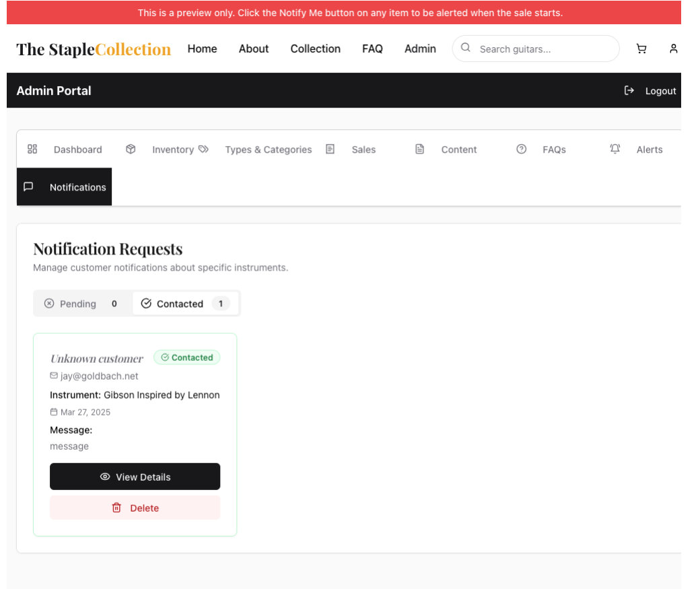The width and height of the screenshot is (700, 589).
Task: Click the Contacted checkmark tab icon
Action: coord(146,304)
